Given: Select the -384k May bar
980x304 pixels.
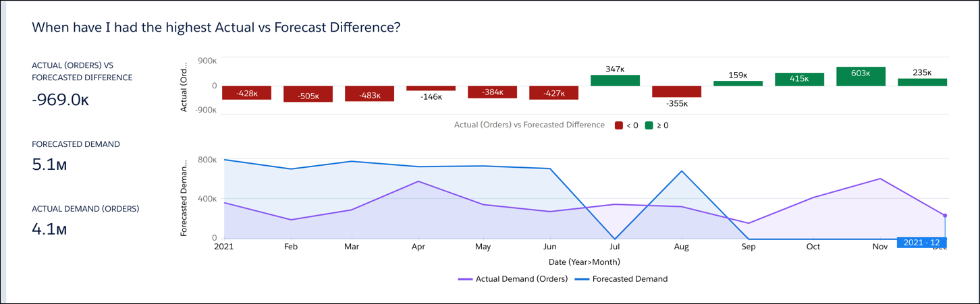Looking at the screenshot, I should (492, 92).
